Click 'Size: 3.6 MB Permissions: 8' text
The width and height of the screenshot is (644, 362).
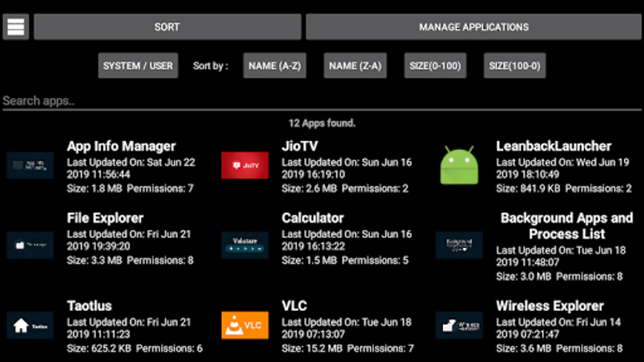pos(559,348)
